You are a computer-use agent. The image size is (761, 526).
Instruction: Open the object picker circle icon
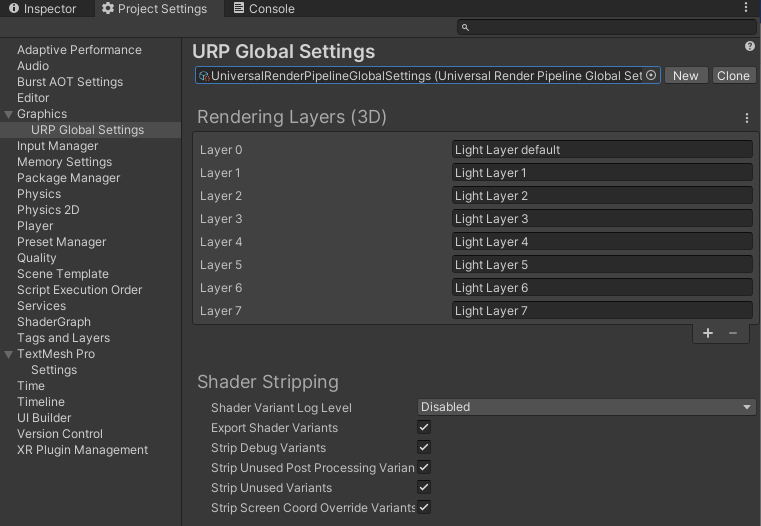tap(651, 76)
